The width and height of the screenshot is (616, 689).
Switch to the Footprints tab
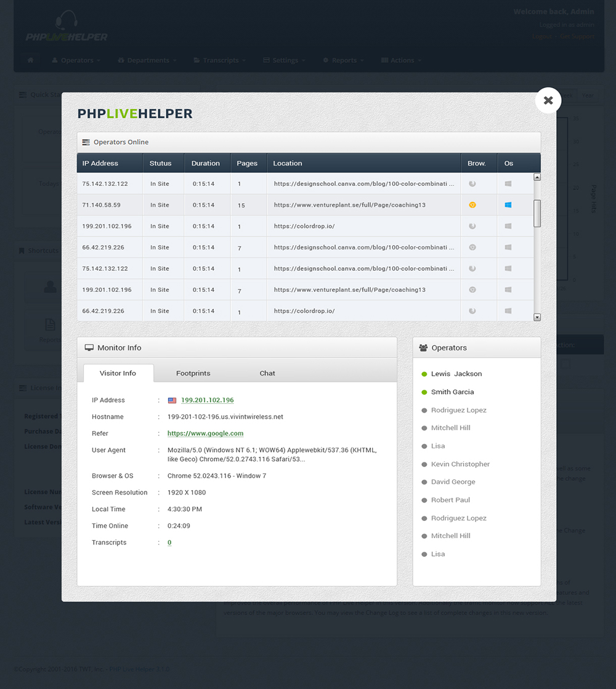(195, 373)
